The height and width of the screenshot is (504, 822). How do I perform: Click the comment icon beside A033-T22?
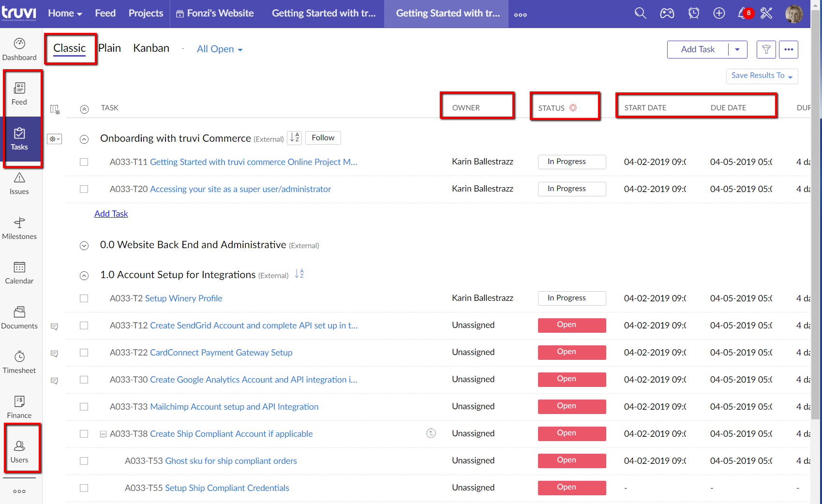[55, 354]
